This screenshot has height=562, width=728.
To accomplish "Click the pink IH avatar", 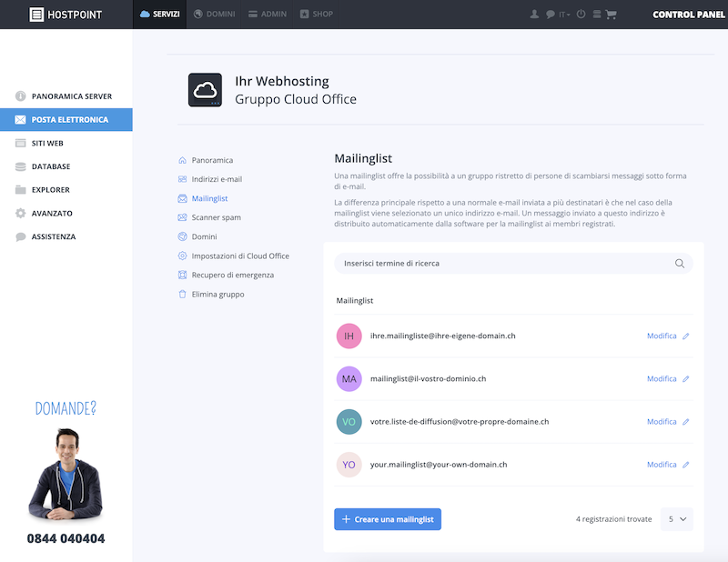I will (349, 336).
